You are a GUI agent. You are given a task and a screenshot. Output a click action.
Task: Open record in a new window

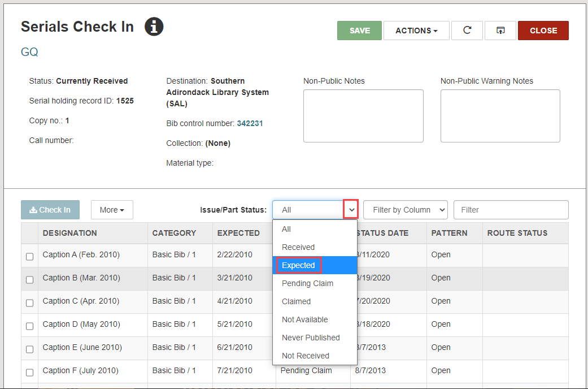(x=500, y=31)
